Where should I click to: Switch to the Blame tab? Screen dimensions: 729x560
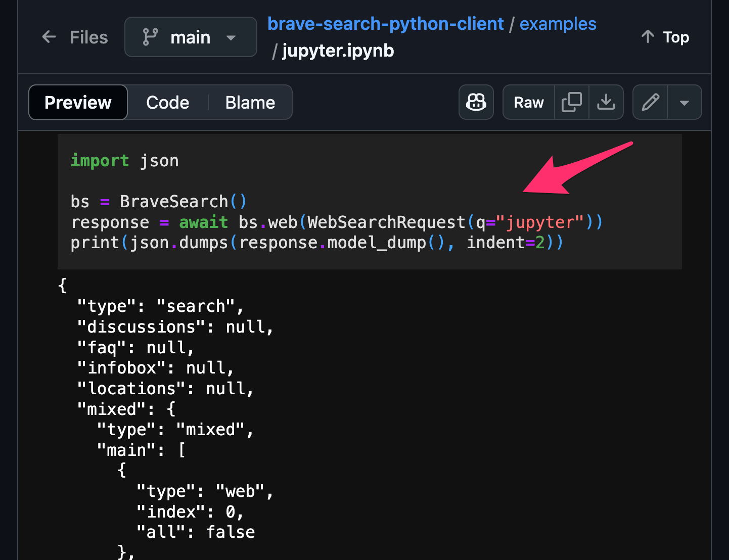pyautogui.click(x=250, y=102)
